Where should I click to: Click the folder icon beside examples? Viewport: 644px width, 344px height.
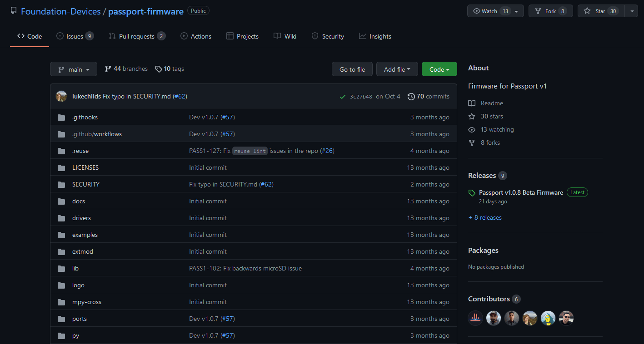(61, 235)
